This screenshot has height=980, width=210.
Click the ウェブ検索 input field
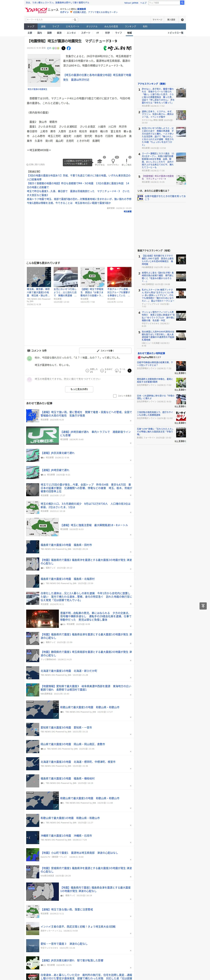(x=164, y=3)
